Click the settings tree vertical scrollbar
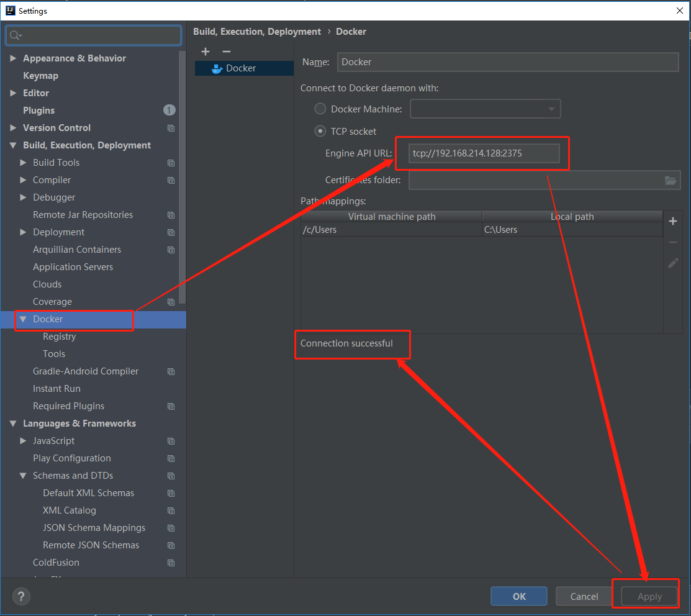 182,177
